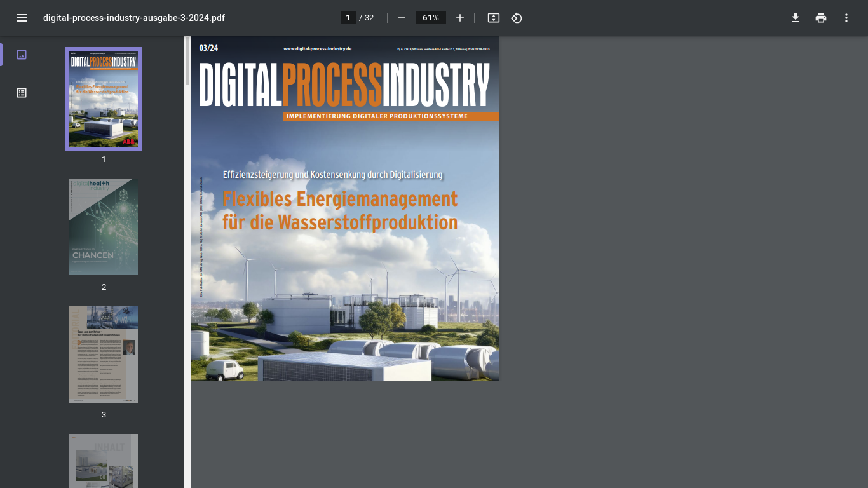Screen dimensions: 868x488
Task: Open the page 3 thumbnail
Action: coord(104,355)
